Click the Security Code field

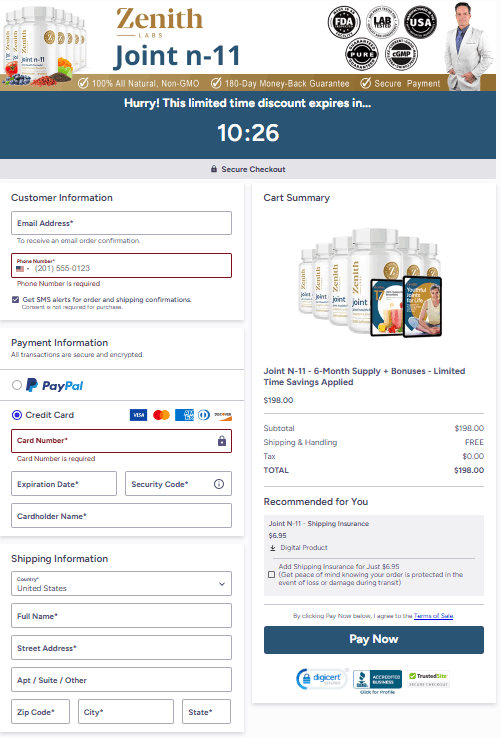click(178, 484)
